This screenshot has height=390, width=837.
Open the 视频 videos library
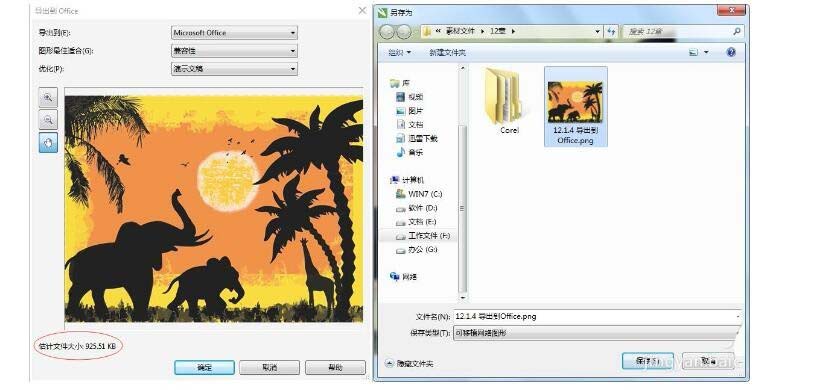[x=410, y=97]
